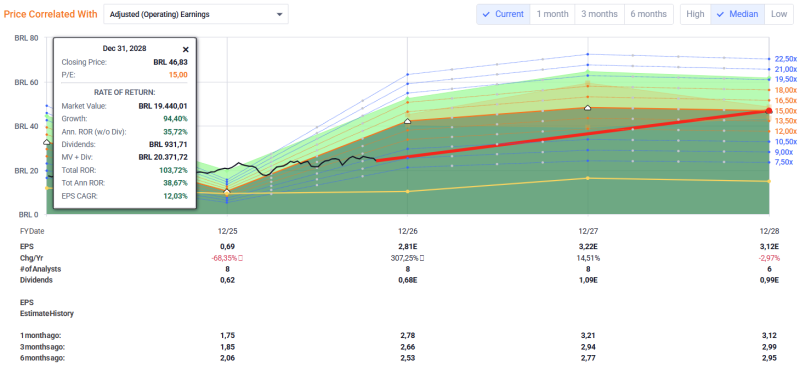Click the 18,00x P/E multiple label
This screenshot has height=377, width=800.
[786, 90]
